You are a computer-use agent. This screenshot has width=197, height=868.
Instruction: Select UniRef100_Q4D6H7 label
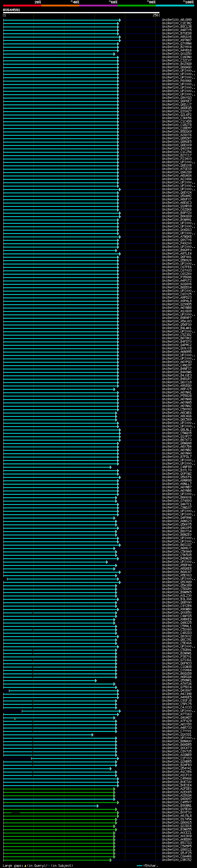177,799
